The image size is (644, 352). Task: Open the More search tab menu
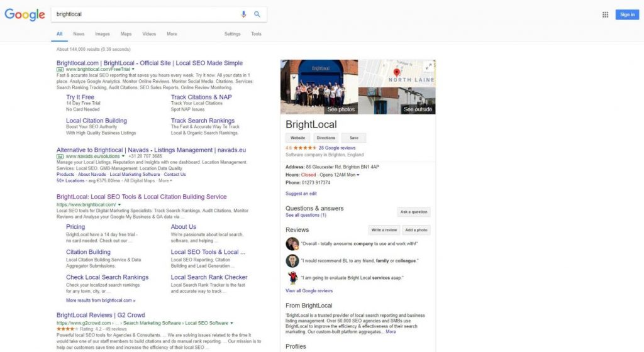[172, 34]
